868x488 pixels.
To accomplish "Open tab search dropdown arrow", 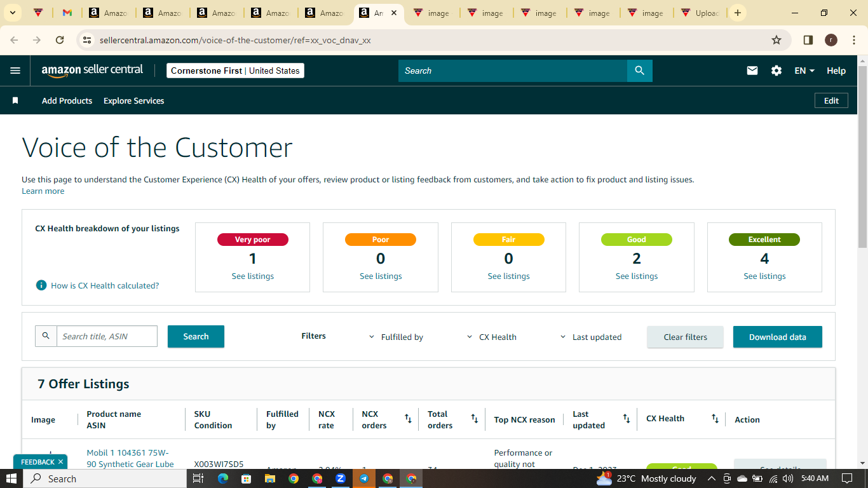I will pos(12,13).
